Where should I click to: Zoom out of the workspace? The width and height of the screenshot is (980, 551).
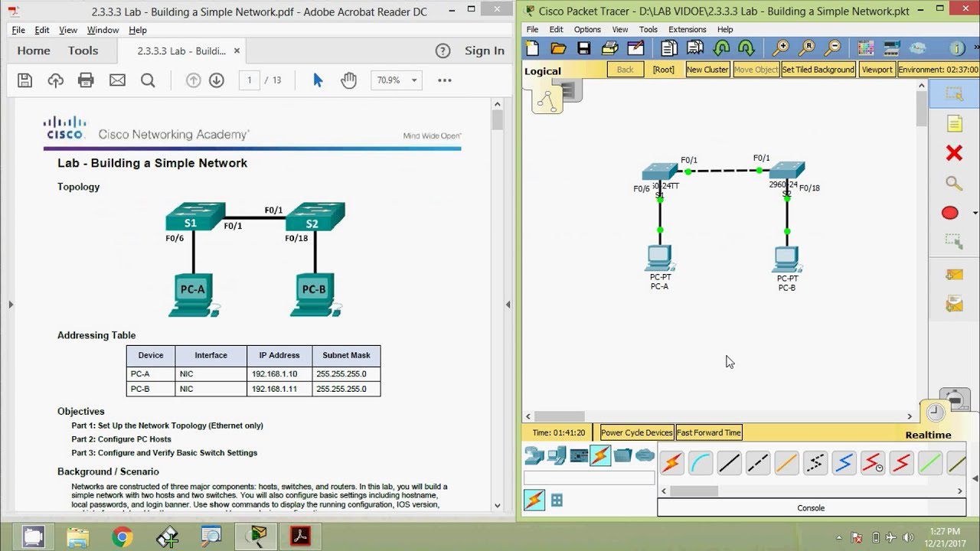(x=831, y=48)
